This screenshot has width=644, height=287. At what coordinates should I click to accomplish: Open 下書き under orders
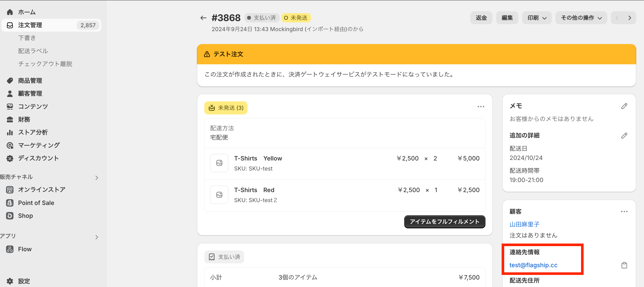27,38
